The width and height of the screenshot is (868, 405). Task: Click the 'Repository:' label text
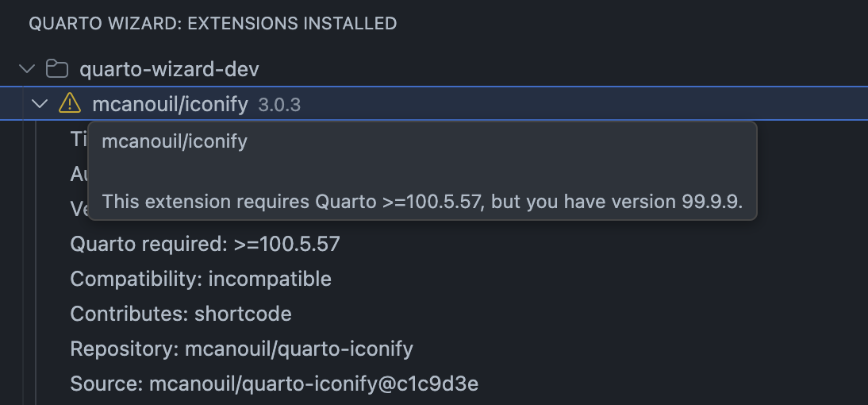(125, 349)
